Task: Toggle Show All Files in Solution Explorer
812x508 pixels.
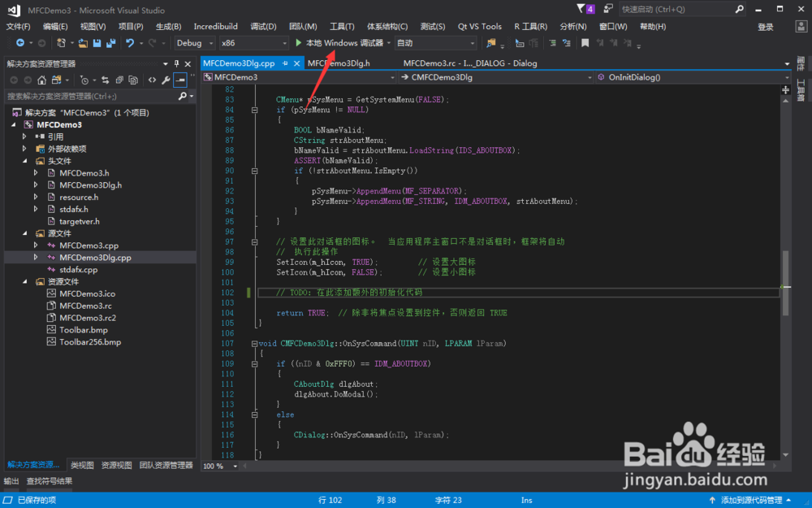Action: point(133,80)
